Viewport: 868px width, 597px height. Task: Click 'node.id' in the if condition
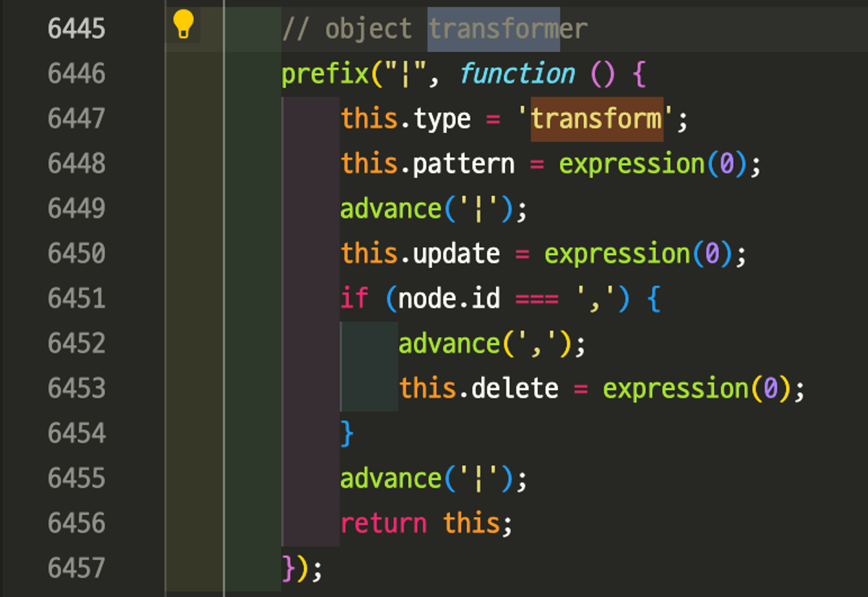point(449,298)
